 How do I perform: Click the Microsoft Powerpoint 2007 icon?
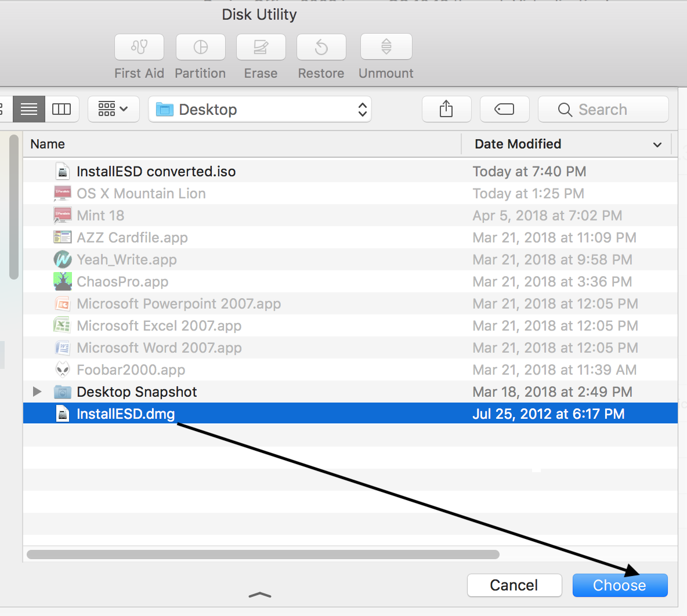(x=62, y=303)
